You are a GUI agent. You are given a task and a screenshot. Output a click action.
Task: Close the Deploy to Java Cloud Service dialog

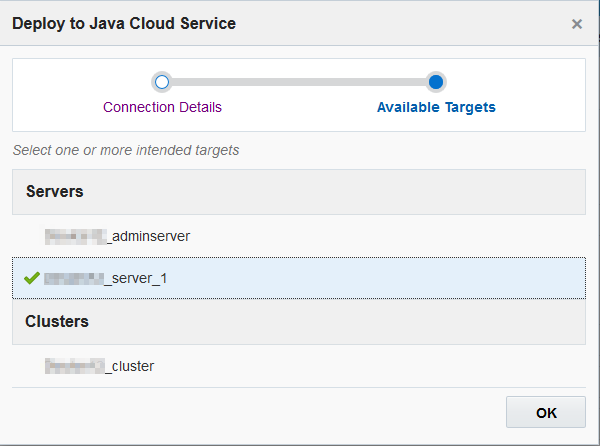tap(577, 24)
